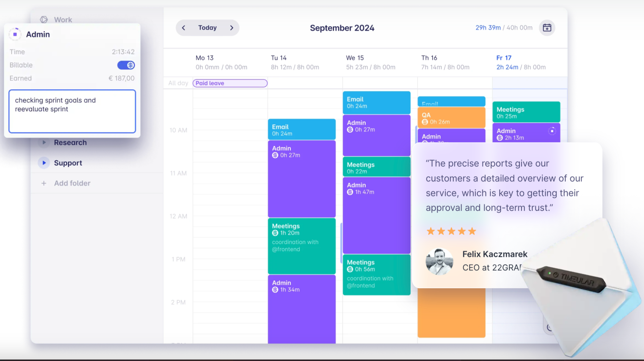The height and width of the screenshot is (361, 644).
Task: Click the Meetings entry billable dollar icon
Action: pyautogui.click(x=275, y=233)
